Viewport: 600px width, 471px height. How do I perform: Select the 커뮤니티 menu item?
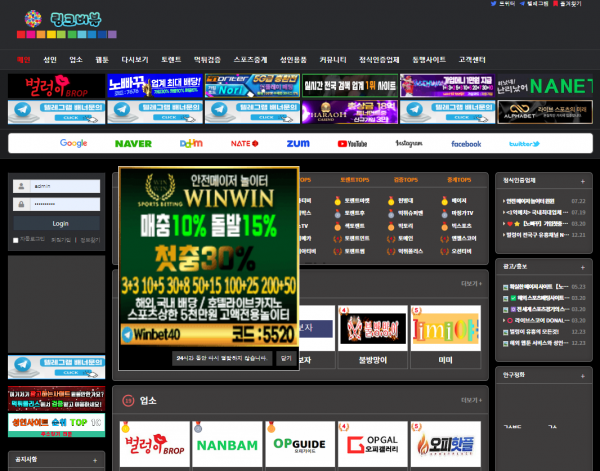pos(332,60)
